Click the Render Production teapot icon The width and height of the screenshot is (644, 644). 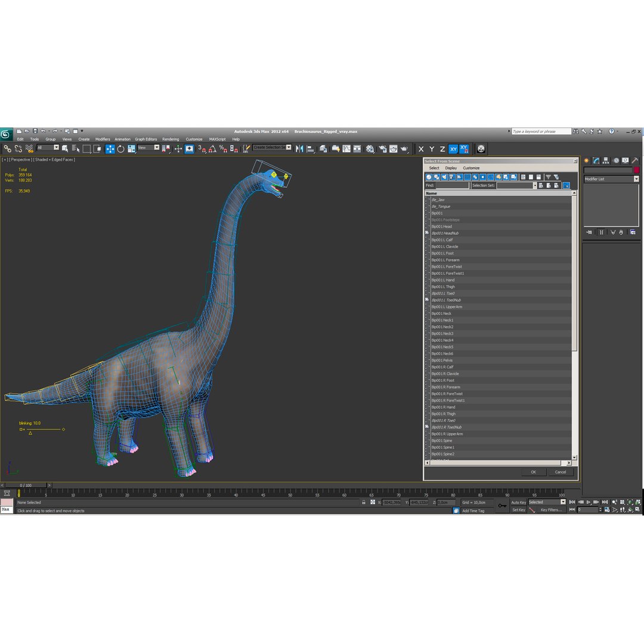point(404,148)
